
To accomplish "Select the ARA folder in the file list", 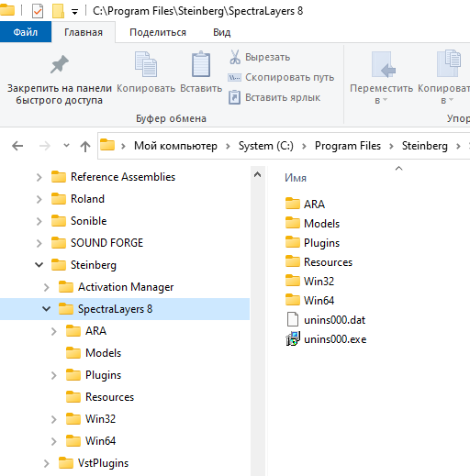I will coord(305,204).
